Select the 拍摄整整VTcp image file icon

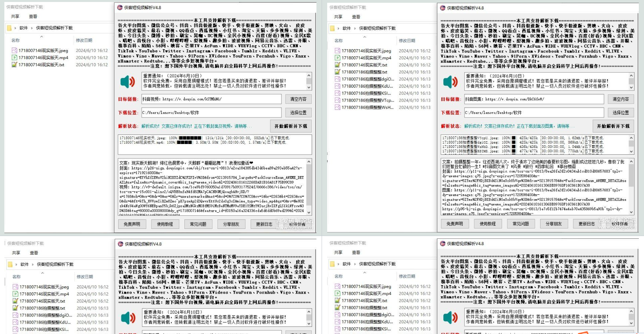[337, 100]
